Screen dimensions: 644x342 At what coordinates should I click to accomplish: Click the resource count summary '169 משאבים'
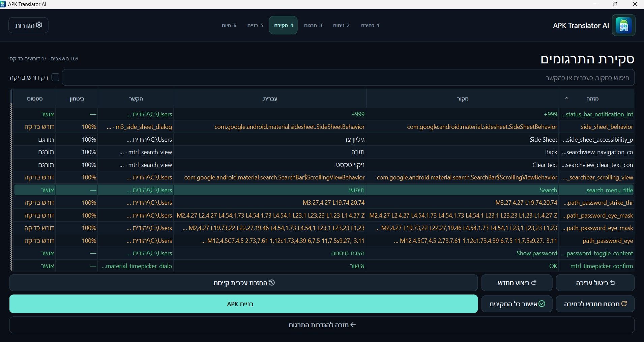(65, 59)
